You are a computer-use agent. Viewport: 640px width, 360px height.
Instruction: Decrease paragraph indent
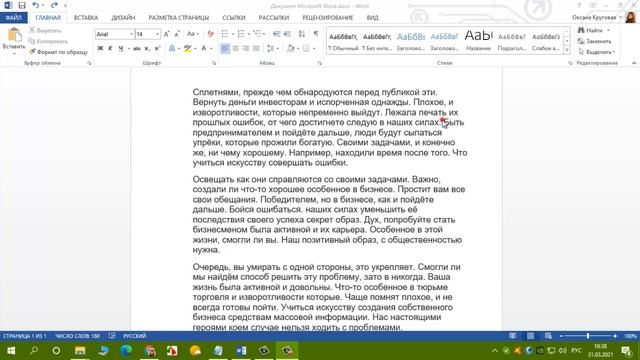tap(277, 34)
